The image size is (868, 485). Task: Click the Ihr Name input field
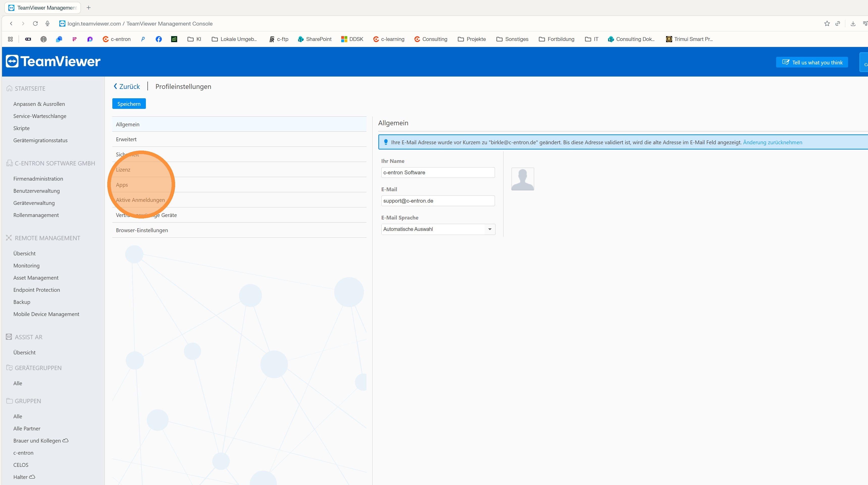(x=438, y=173)
